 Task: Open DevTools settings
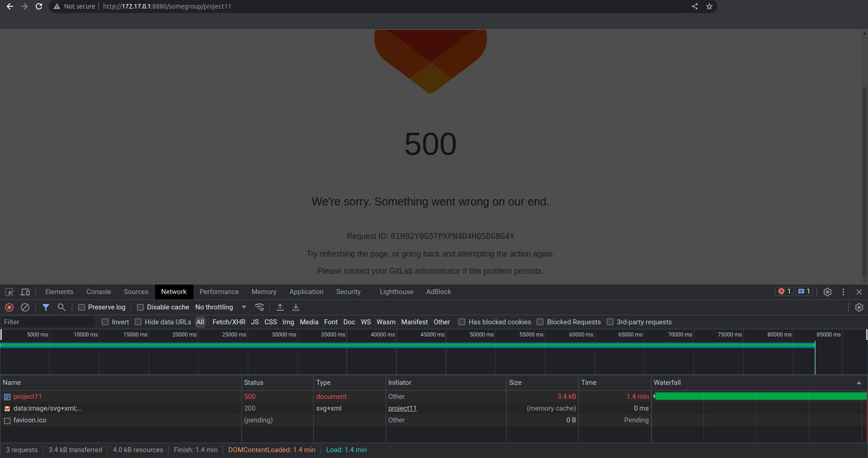(827, 292)
